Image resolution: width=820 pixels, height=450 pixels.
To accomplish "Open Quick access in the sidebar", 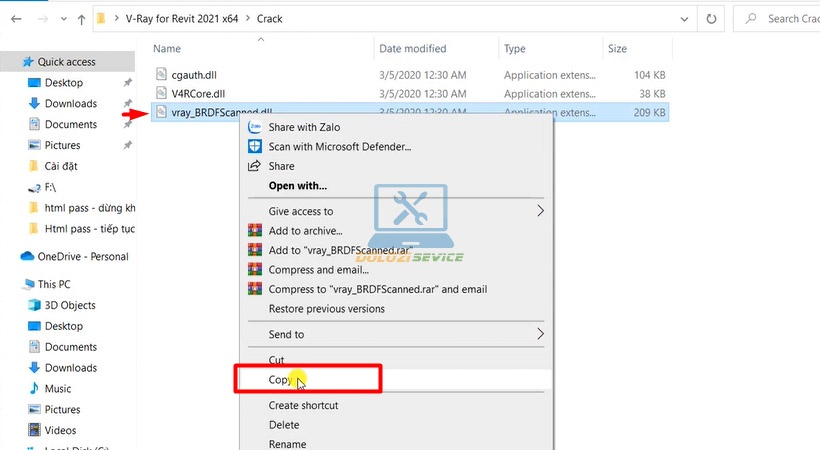I will point(66,62).
